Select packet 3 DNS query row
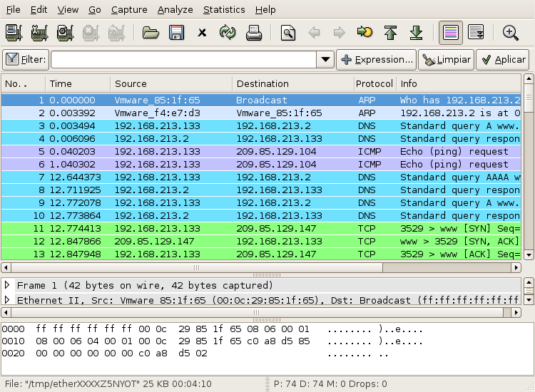Image resolution: width=535 pixels, height=392 pixels. pos(261,126)
